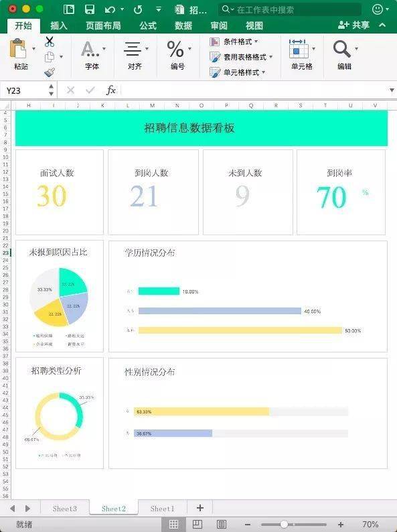Click the Cell Styles (单元格样式) icon

(x=215, y=72)
